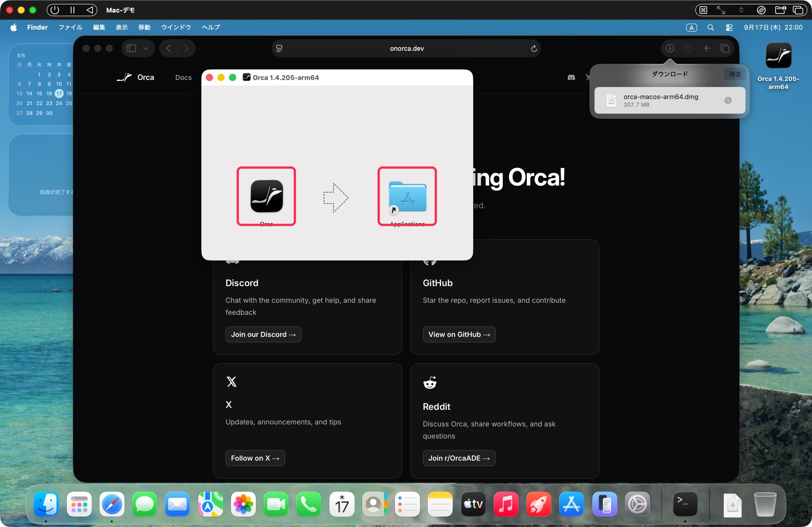
Task: Open the 移動 menu
Action: [144, 27]
